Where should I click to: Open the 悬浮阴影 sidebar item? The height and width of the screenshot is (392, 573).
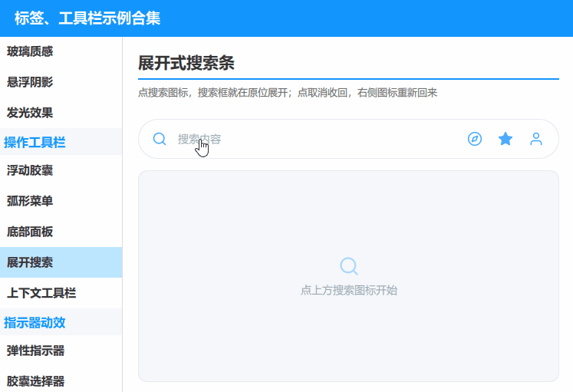[x=61, y=82]
